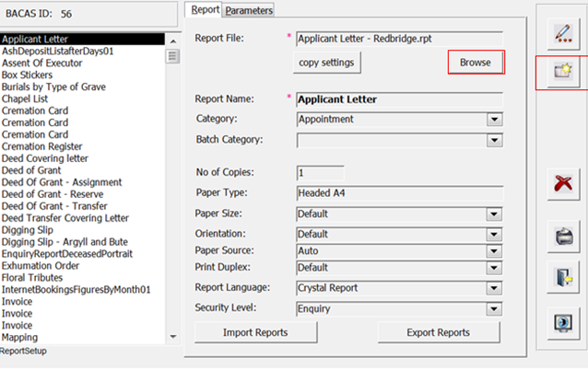This screenshot has width=588, height=370.
Task: Select Exhumation Order in the report list
Action: tap(41, 266)
